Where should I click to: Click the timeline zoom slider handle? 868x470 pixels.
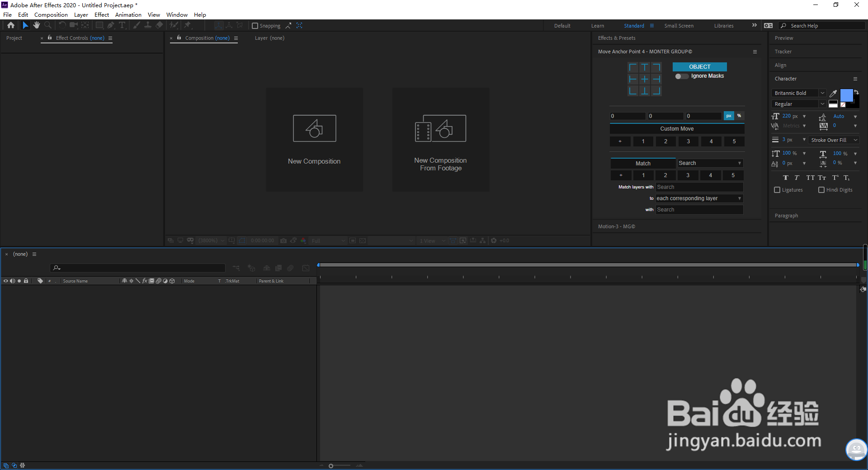[x=331, y=466]
